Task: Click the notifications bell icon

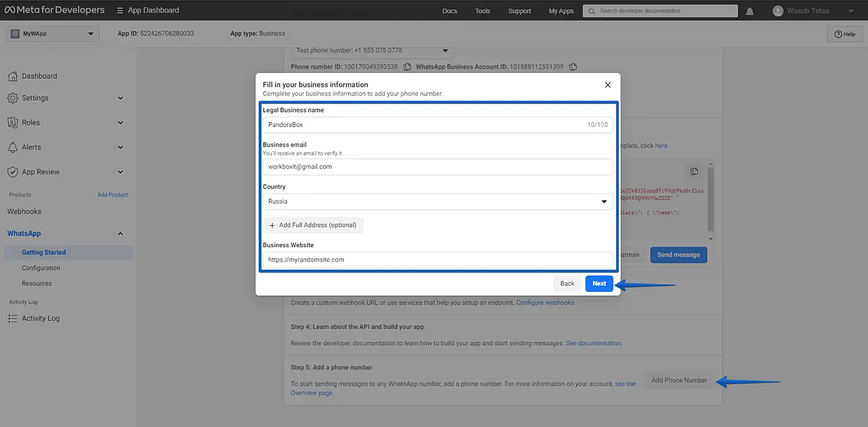Action: [x=750, y=11]
